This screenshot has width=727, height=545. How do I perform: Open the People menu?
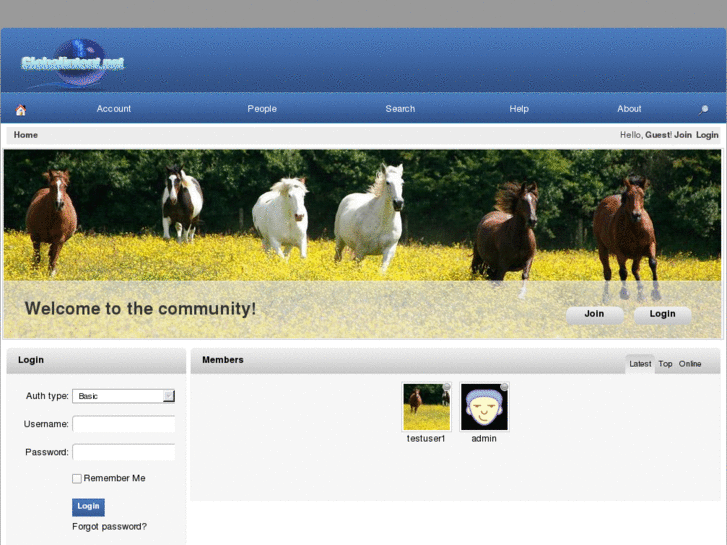tap(262, 109)
